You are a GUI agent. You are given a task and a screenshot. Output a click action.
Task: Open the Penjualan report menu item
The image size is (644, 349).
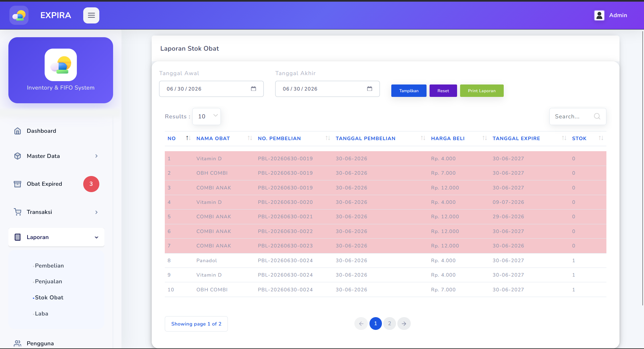48,281
